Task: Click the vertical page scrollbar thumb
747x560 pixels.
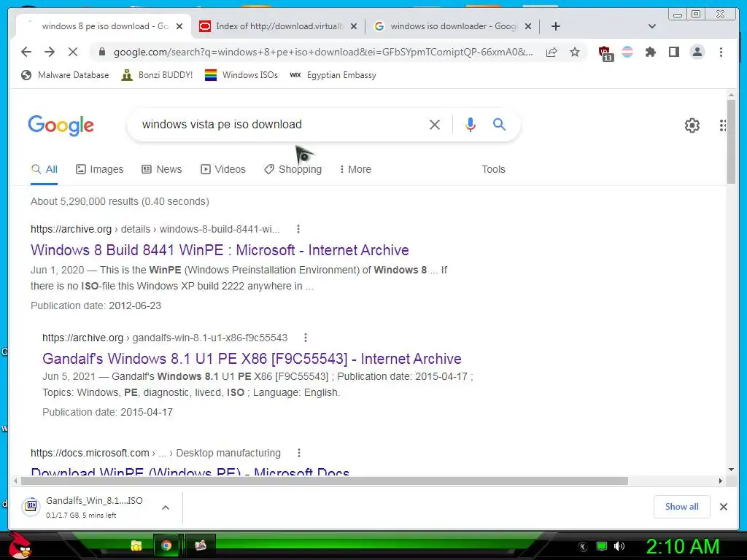Action: [x=731, y=141]
